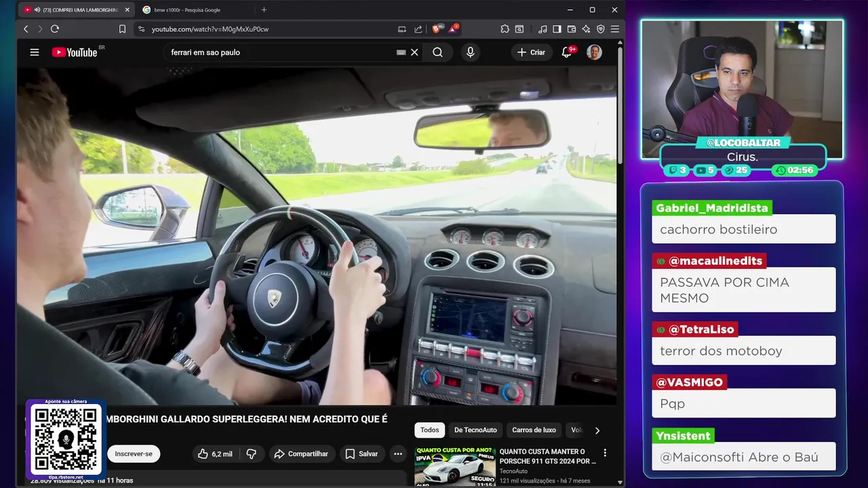Click the Criar button
The height and width of the screenshot is (488, 868).
pos(531,52)
